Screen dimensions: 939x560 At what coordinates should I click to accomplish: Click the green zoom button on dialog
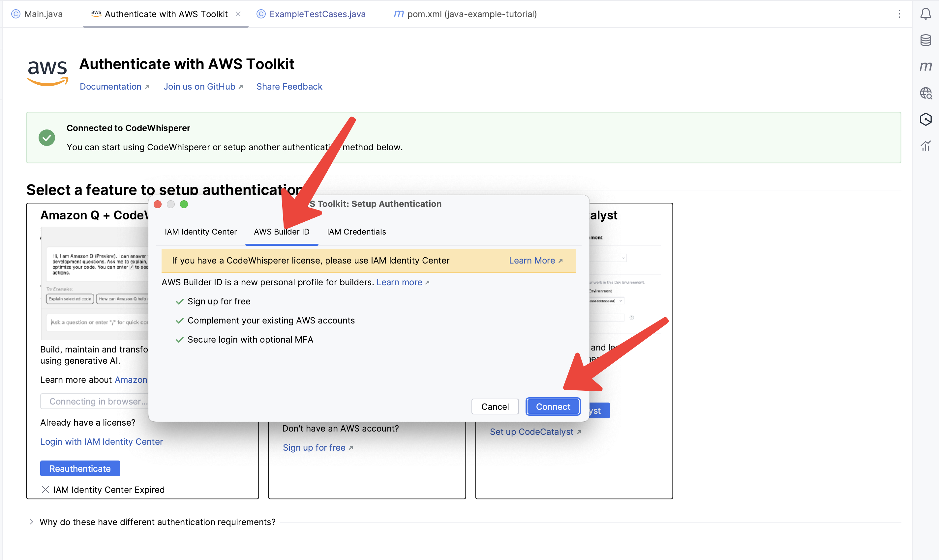point(184,204)
